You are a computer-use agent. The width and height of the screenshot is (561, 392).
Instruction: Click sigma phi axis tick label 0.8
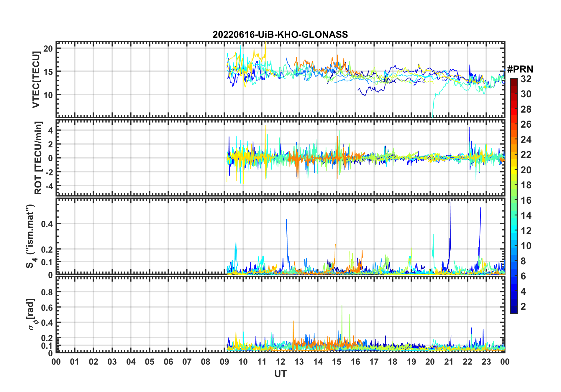(47, 292)
